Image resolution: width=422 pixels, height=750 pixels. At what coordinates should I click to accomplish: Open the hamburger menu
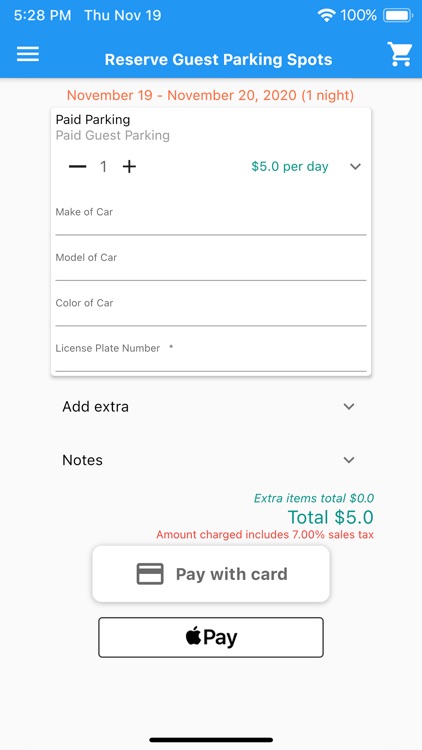28,54
